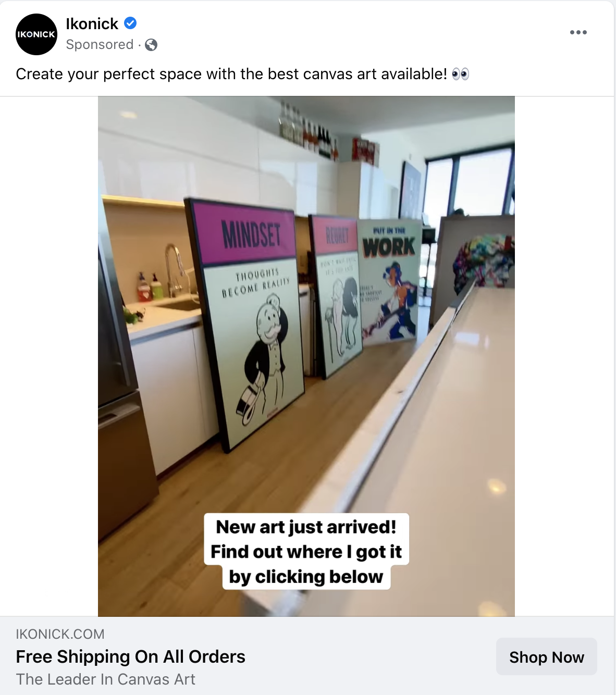616x695 pixels.
Task: Open the three-dots post options menu
Action: 578,32
